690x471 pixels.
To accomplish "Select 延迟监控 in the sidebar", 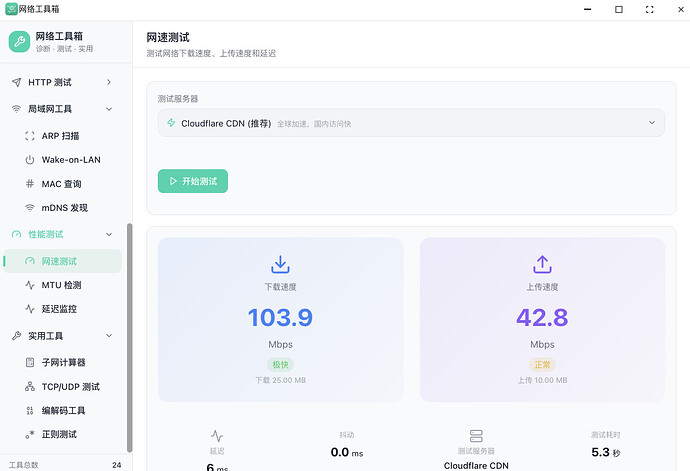I will click(x=65, y=310).
